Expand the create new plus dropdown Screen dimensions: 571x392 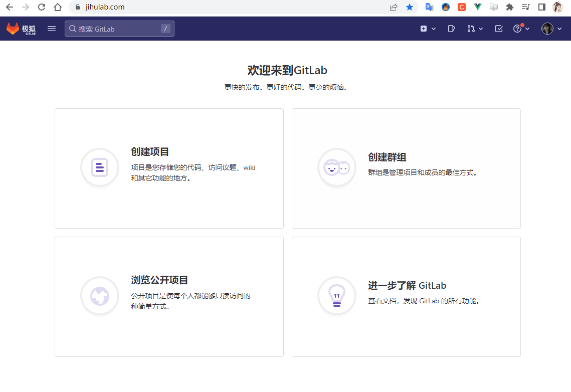click(428, 29)
